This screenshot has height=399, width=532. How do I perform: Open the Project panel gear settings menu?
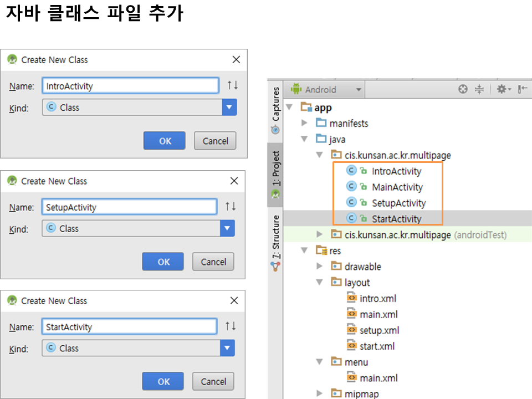(x=503, y=89)
